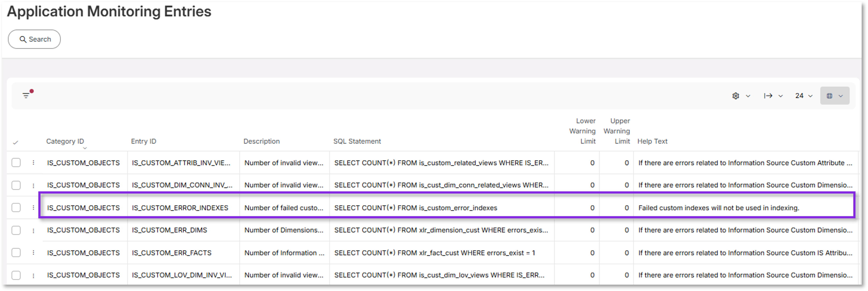Sort by Entry ID column header
Screen dimensions: 868x291
pyautogui.click(x=143, y=141)
